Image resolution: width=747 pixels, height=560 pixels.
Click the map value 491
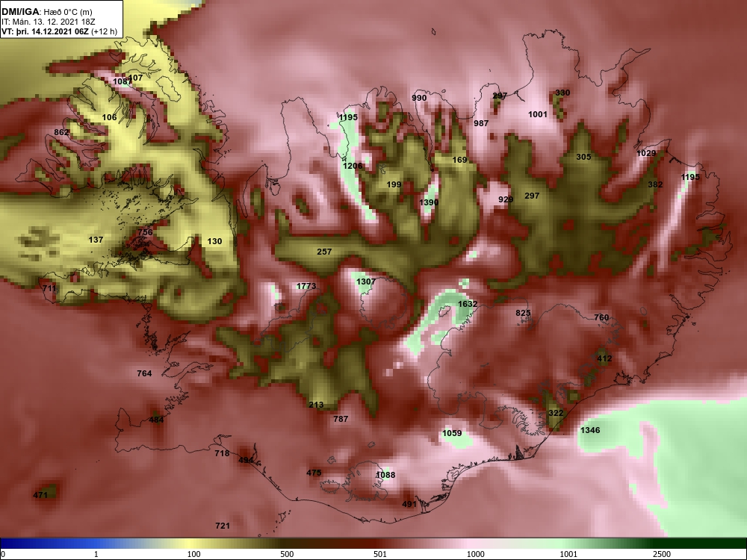click(409, 504)
